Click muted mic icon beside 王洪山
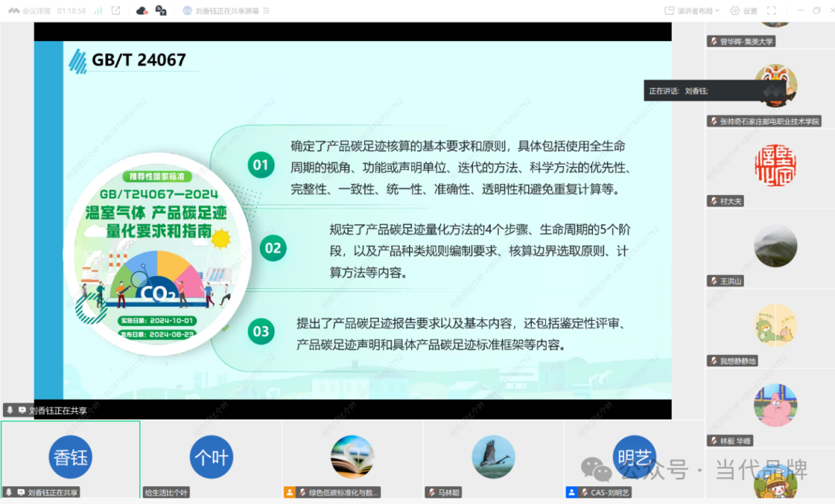 click(x=714, y=281)
